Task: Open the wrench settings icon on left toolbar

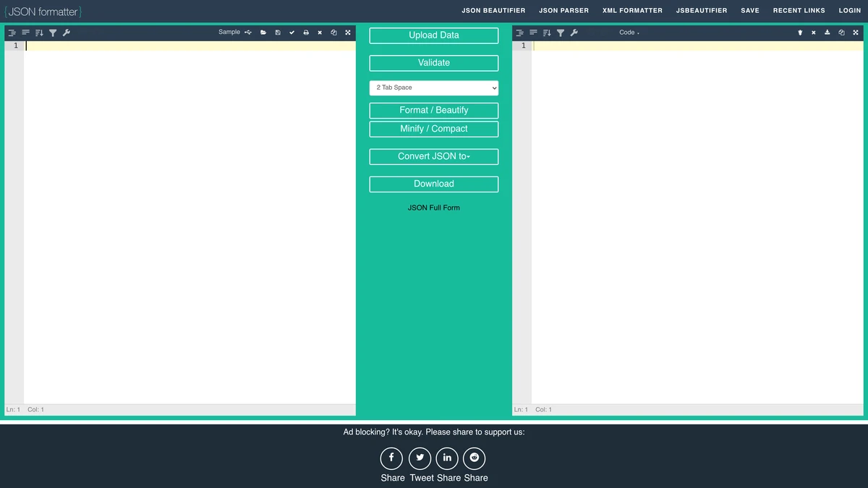Action: 67,33
